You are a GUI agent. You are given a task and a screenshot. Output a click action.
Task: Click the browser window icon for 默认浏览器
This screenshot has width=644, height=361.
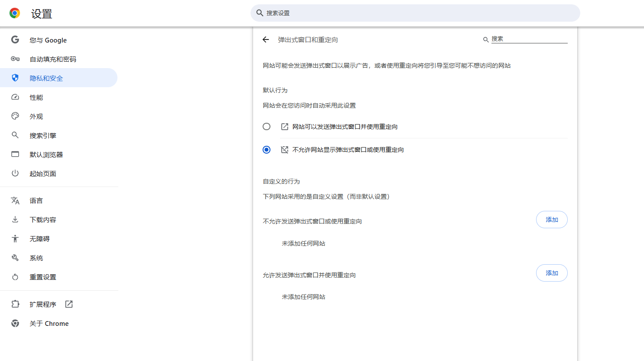(15, 154)
